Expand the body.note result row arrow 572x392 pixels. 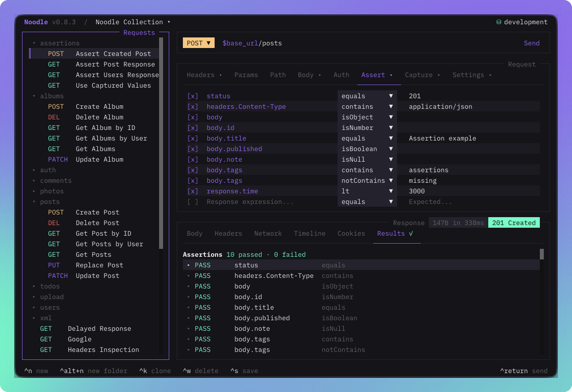pyautogui.click(x=189, y=329)
